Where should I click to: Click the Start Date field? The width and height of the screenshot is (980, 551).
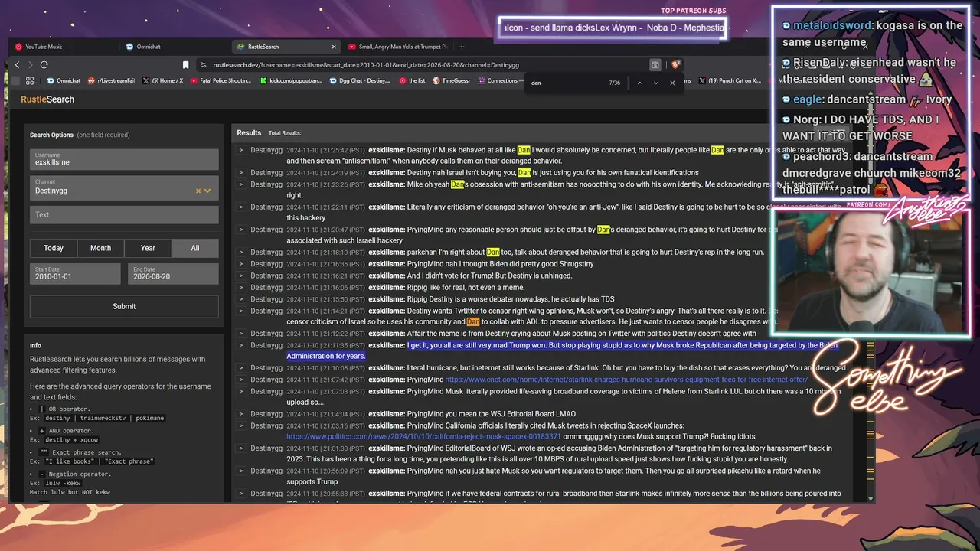click(x=75, y=273)
